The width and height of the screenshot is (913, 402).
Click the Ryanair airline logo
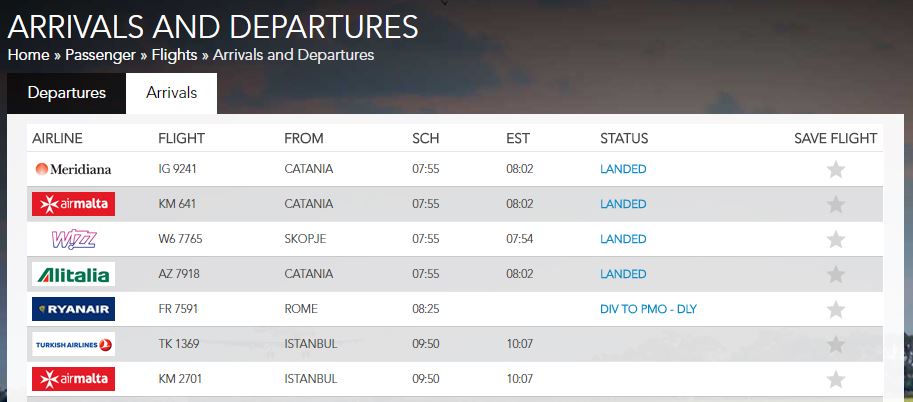[x=73, y=309]
